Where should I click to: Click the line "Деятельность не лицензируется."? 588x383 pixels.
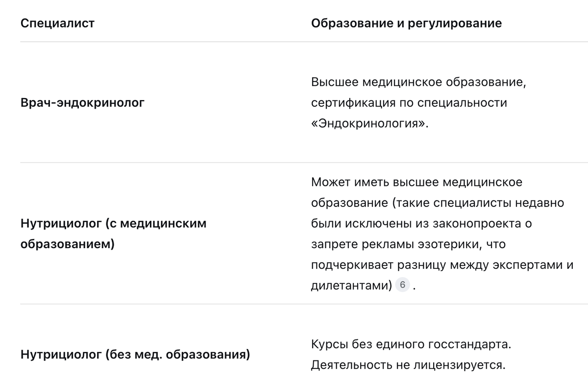pos(407,365)
